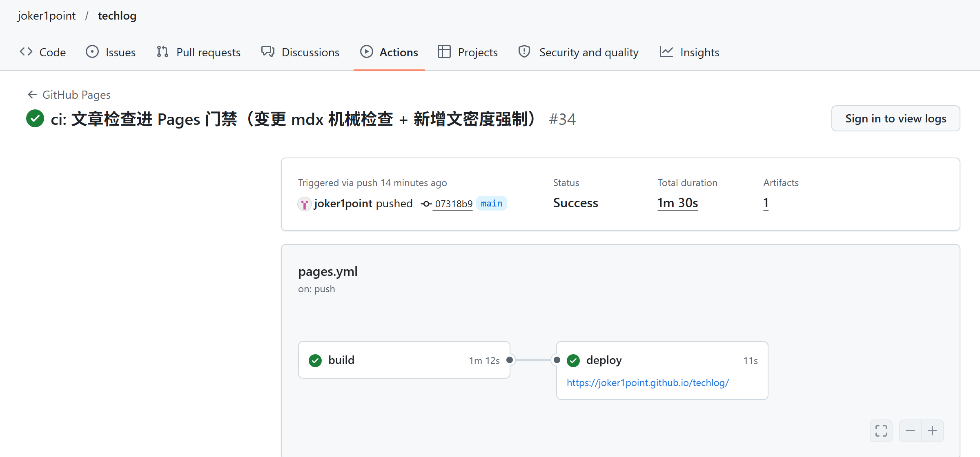This screenshot has width=980, height=457.
Task: Click the deploy duration 11s
Action: (x=751, y=361)
